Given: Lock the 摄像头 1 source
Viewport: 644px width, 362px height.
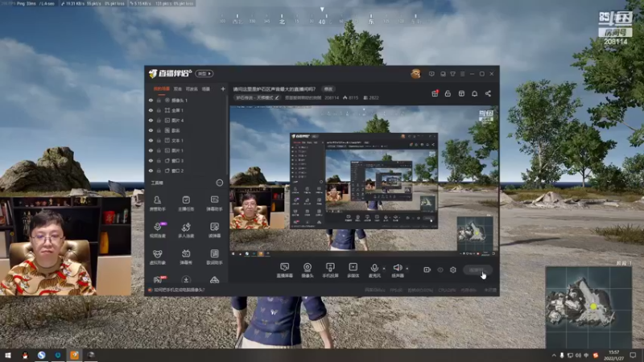Looking at the screenshot, I should [159, 100].
